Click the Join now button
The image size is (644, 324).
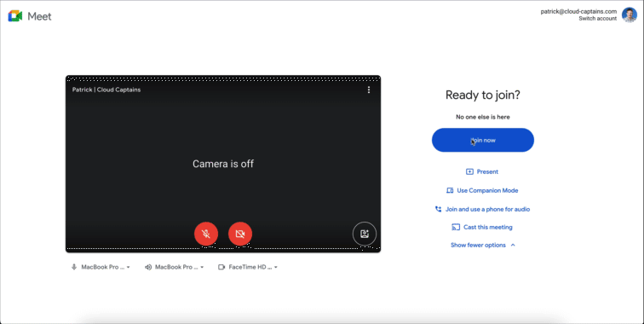[x=483, y=140]
